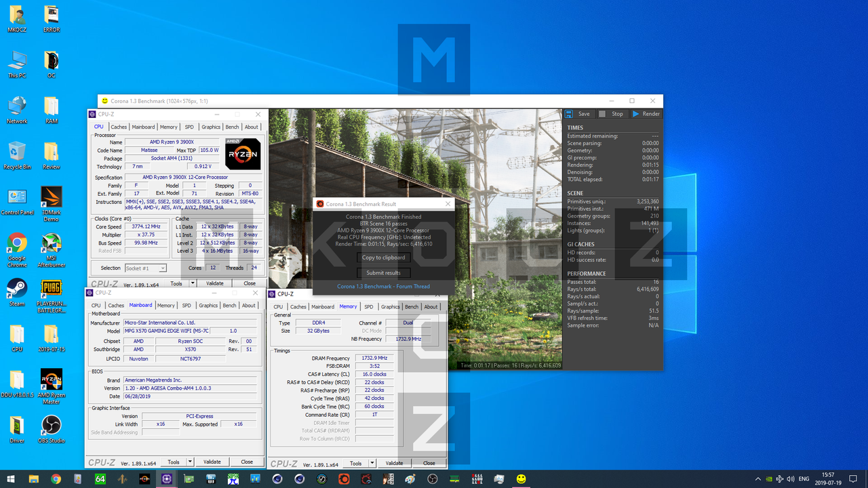Open Corona smiley icon on taskbar

(x=521, y=479)
